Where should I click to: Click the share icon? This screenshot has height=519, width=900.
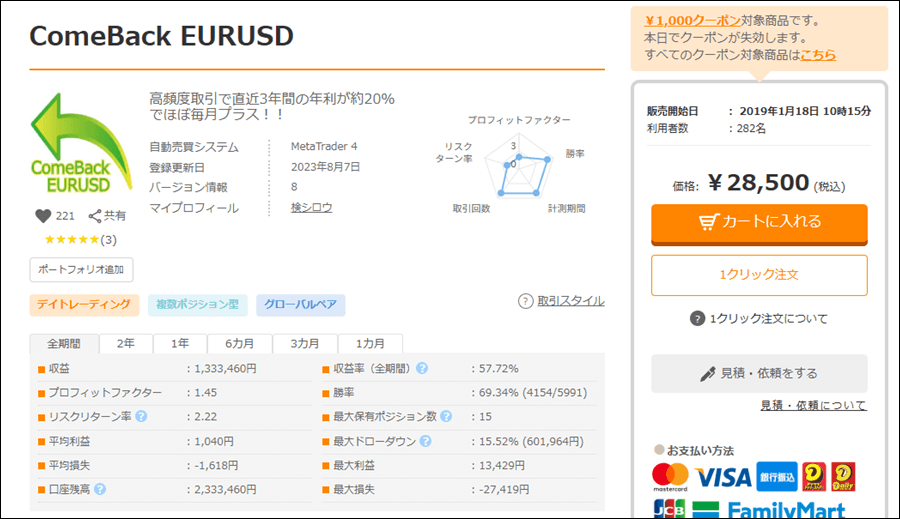coord(96,215)
